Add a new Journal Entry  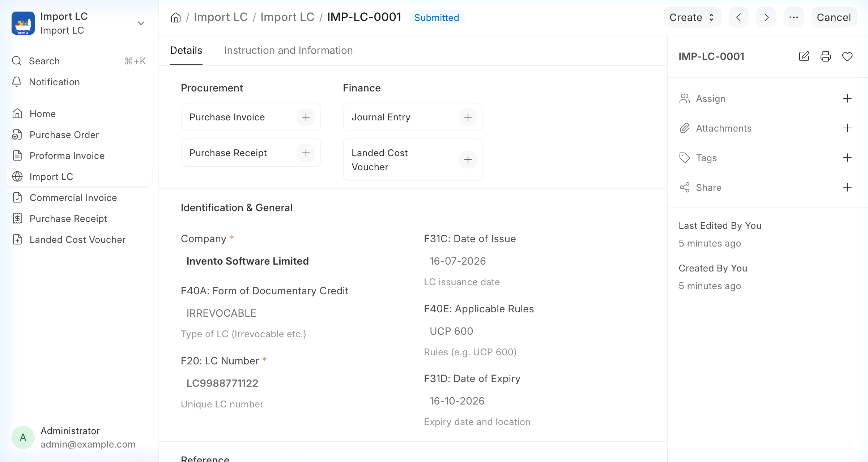click(x=468, y=117)
